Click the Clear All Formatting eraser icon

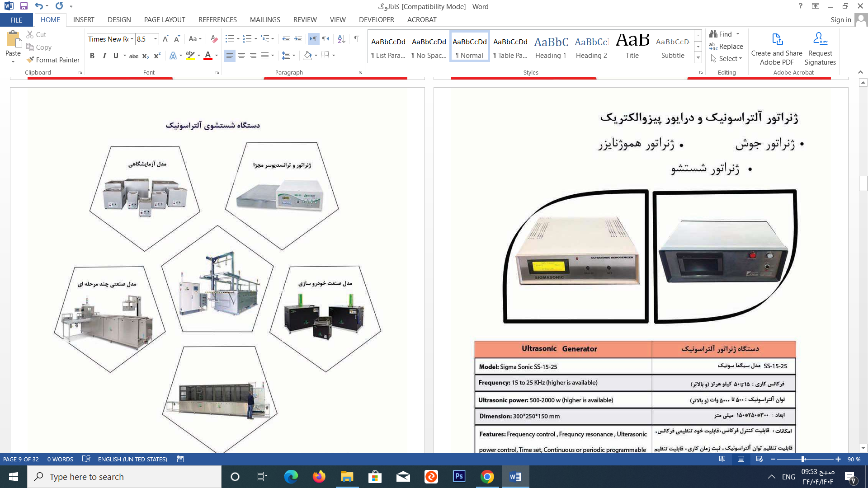tap(214, 39)
